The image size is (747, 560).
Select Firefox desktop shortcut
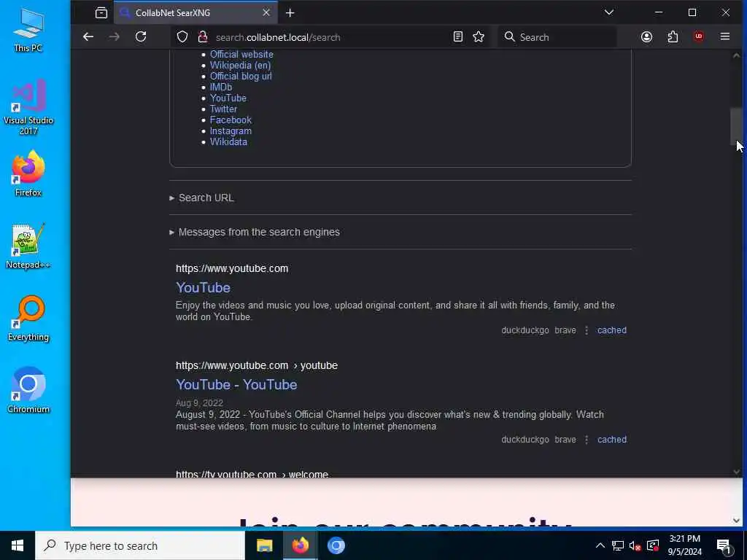tap(28, 174)
